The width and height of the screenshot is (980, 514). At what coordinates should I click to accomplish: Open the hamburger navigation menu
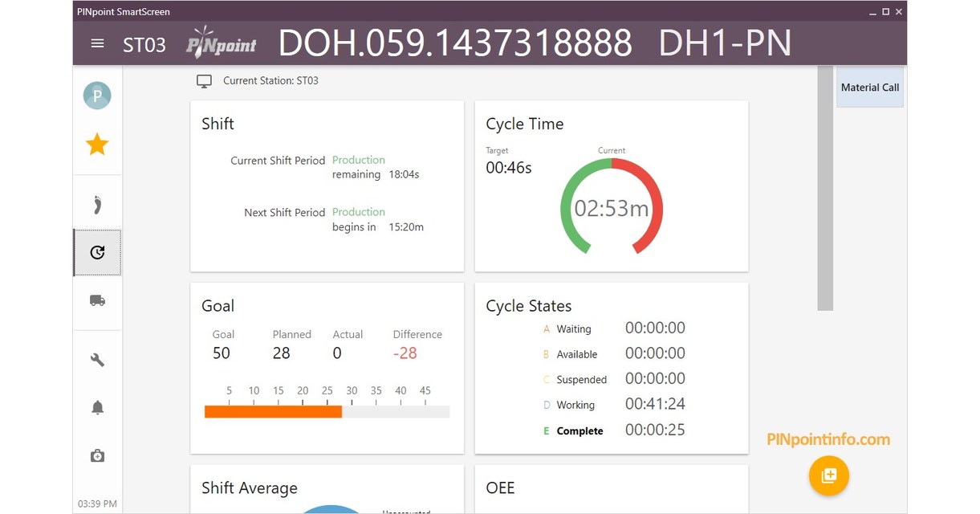(x=96, y=43)
